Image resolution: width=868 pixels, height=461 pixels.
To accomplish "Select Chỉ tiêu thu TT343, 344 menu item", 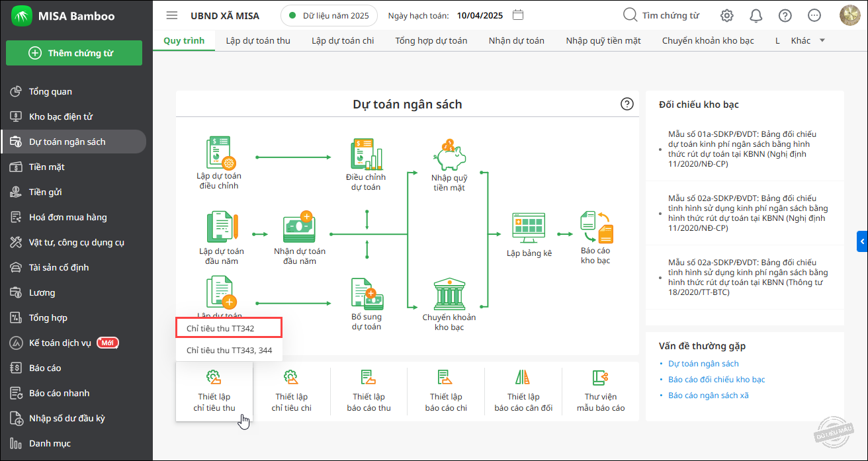I will coord(229,350).
